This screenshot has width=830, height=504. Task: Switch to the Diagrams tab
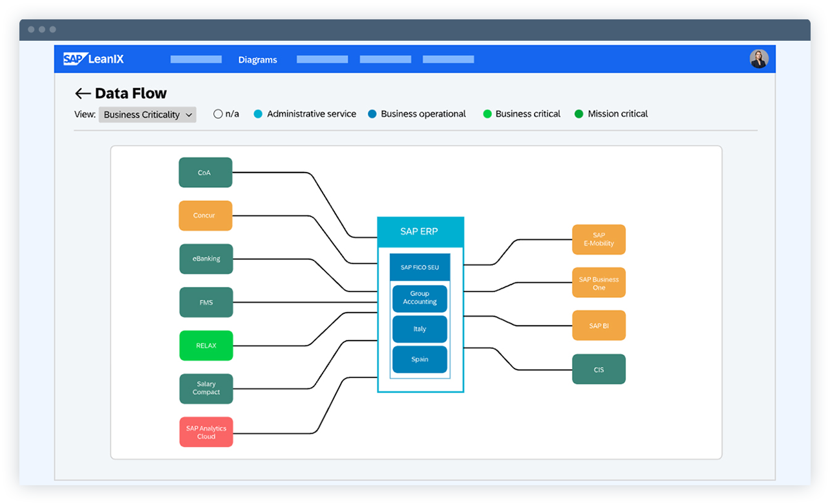257,59
